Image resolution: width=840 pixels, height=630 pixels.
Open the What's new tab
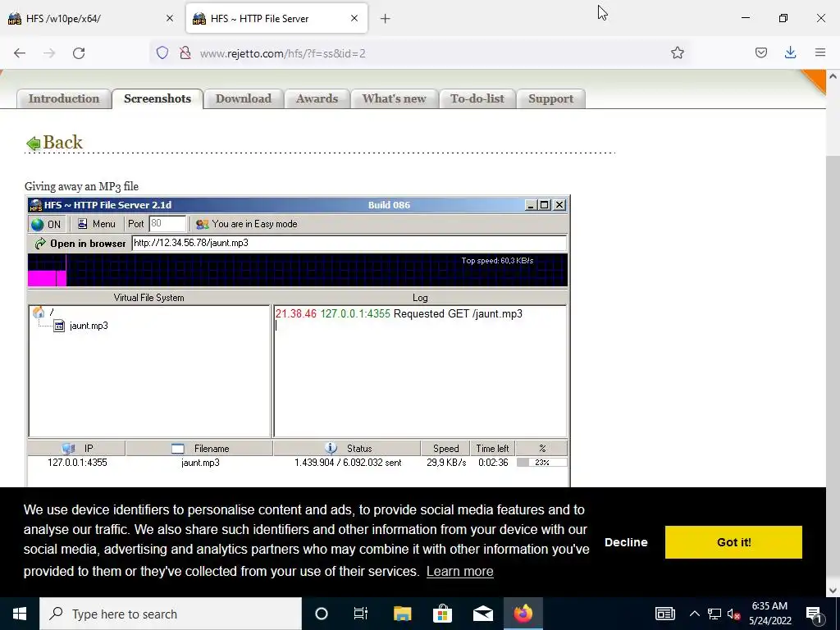[395, 99]
